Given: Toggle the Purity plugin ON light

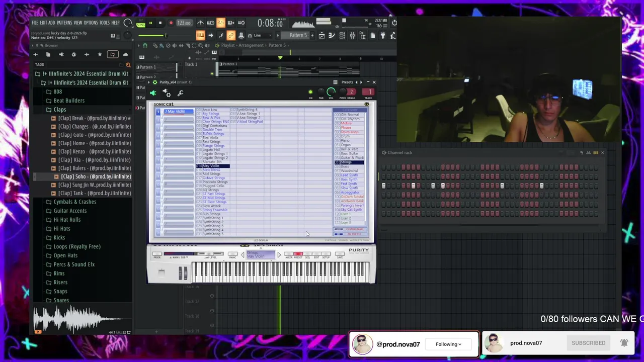Looking at the screenshot, I should (x=310, y=92).
